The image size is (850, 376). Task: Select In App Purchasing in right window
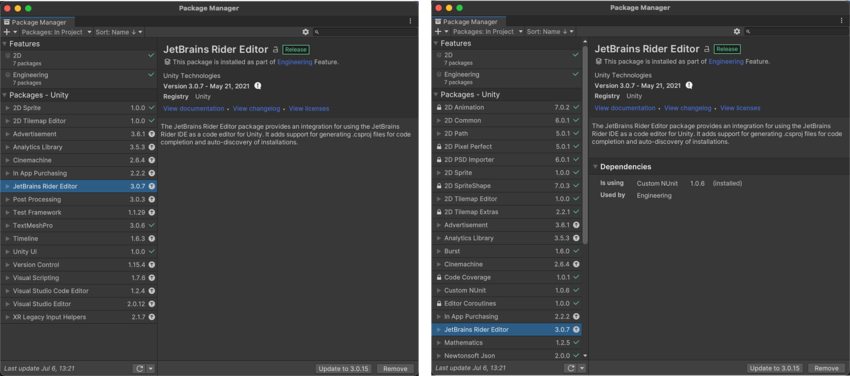507,316
